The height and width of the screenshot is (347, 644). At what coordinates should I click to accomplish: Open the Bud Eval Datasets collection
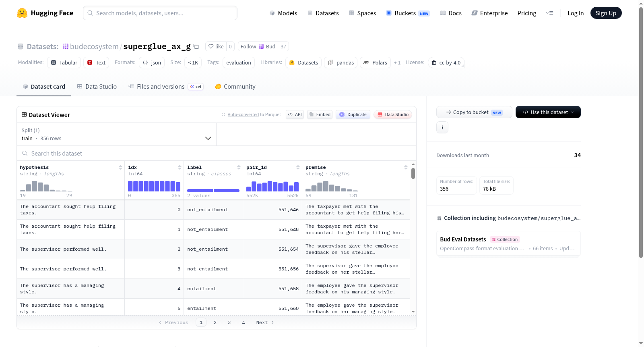[x=508, y=243]
